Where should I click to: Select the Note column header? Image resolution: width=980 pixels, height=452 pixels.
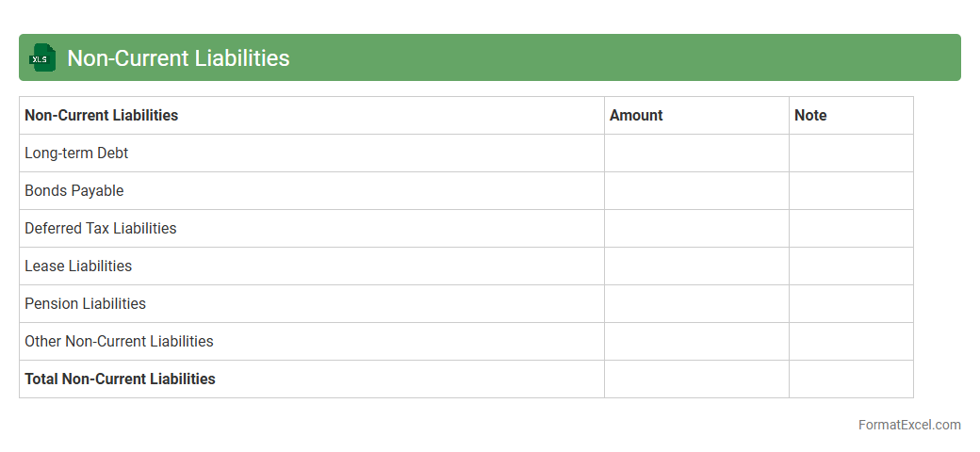[810, 116]
